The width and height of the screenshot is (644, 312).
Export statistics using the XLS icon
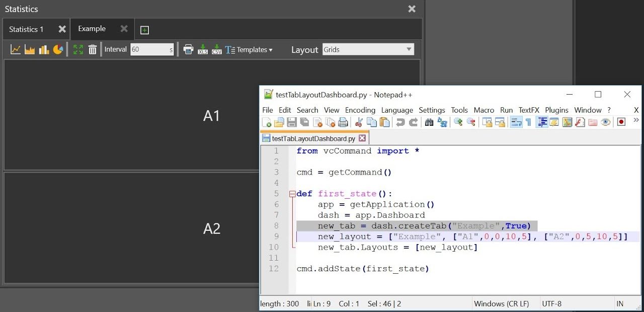tap(202, 49)
